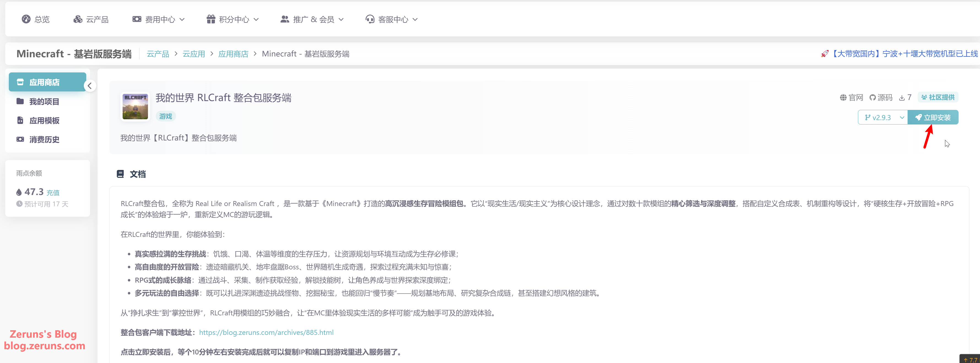This screenshot has height=363, width=980.
Task: Select 应用商店 in the sidebar
Action: [44, 82]
